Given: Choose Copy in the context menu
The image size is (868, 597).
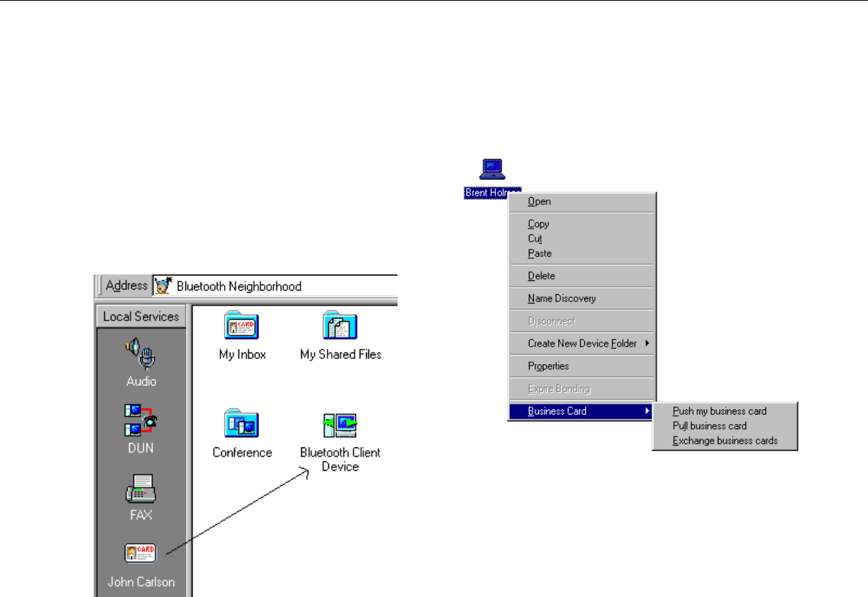Looking at the screenshot, I should coord(582,224).
